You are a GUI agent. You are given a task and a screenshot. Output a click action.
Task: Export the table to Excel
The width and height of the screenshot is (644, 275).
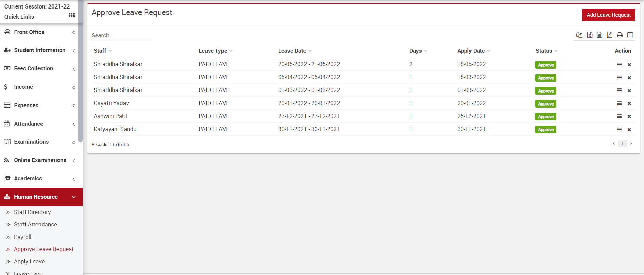point(590,35)
